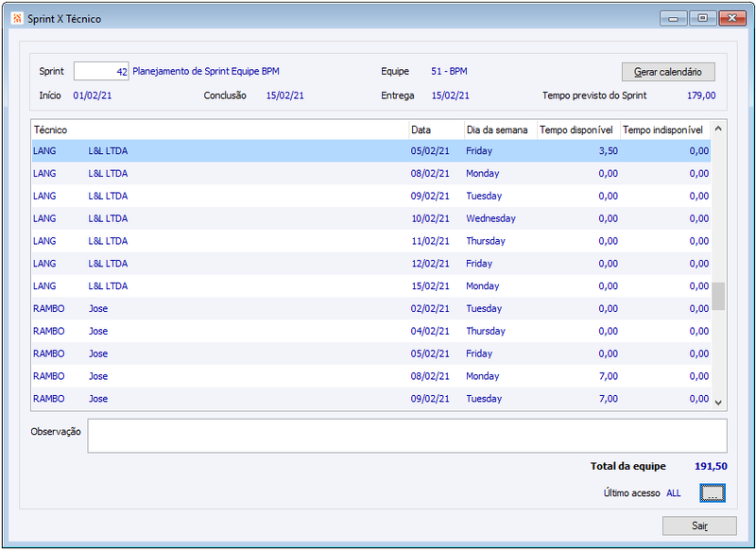Select the RAMBO row dated 08/02/21 Monday
The width and height of the screenshot is (756, 551).
coord(370,376)
